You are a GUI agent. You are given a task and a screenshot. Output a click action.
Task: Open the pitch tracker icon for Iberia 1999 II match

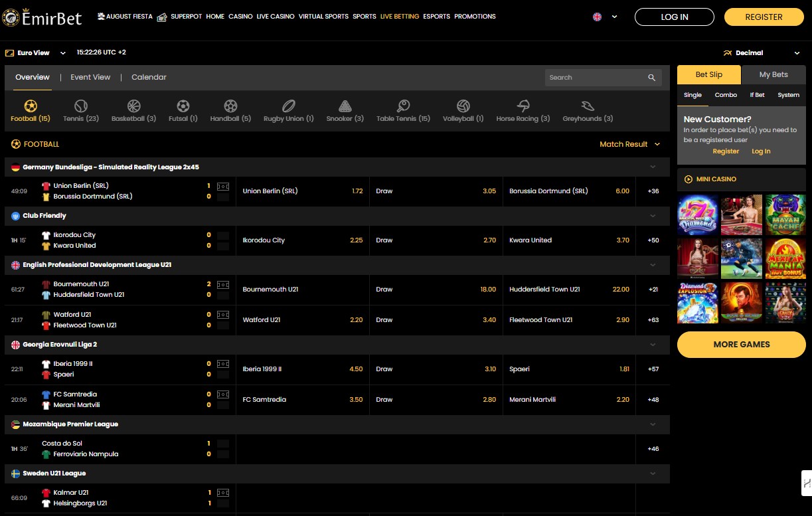[x=223, y=364]
